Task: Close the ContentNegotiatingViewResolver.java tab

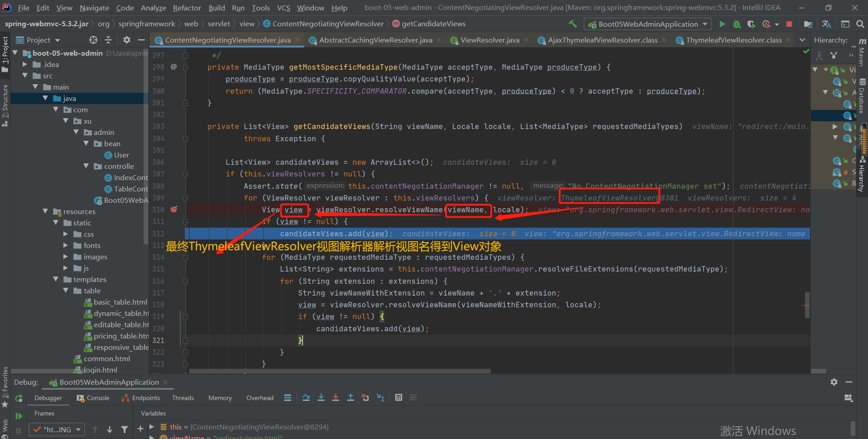Action: click(297, 40)
